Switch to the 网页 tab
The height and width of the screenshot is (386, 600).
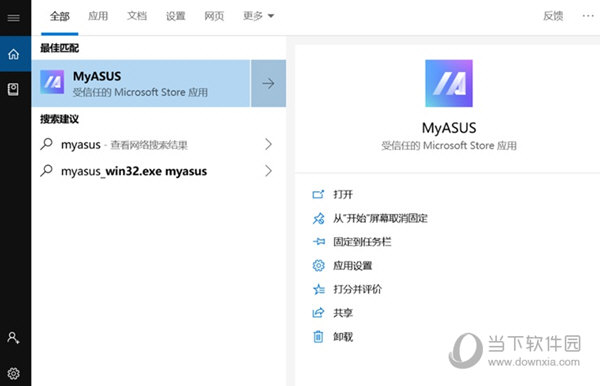tap(214, 16)
